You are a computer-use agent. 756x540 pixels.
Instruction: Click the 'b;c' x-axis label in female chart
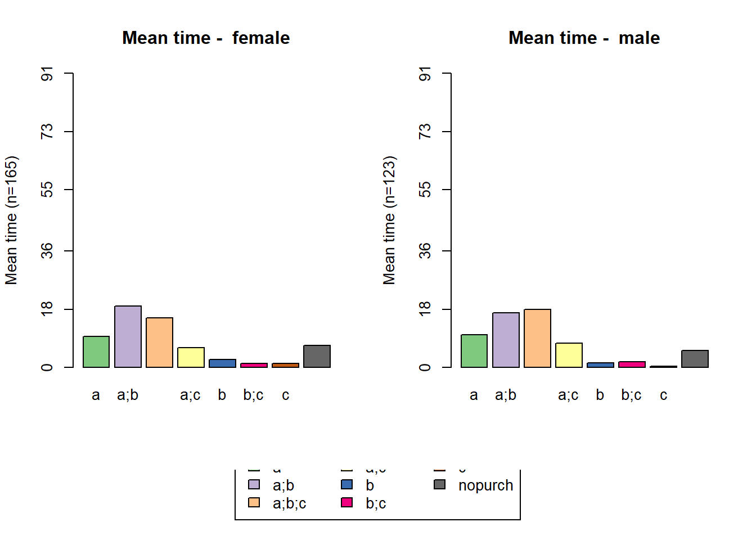[253, 395]
